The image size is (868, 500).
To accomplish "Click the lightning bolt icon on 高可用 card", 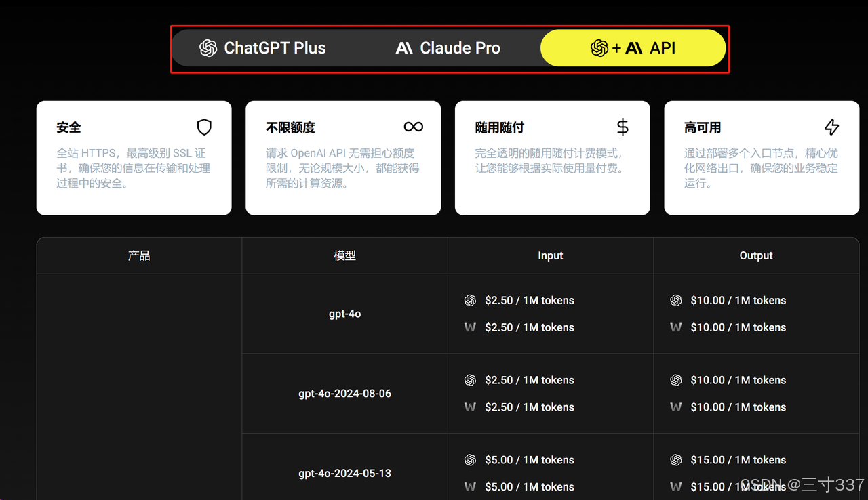I will tap(832, 127).
